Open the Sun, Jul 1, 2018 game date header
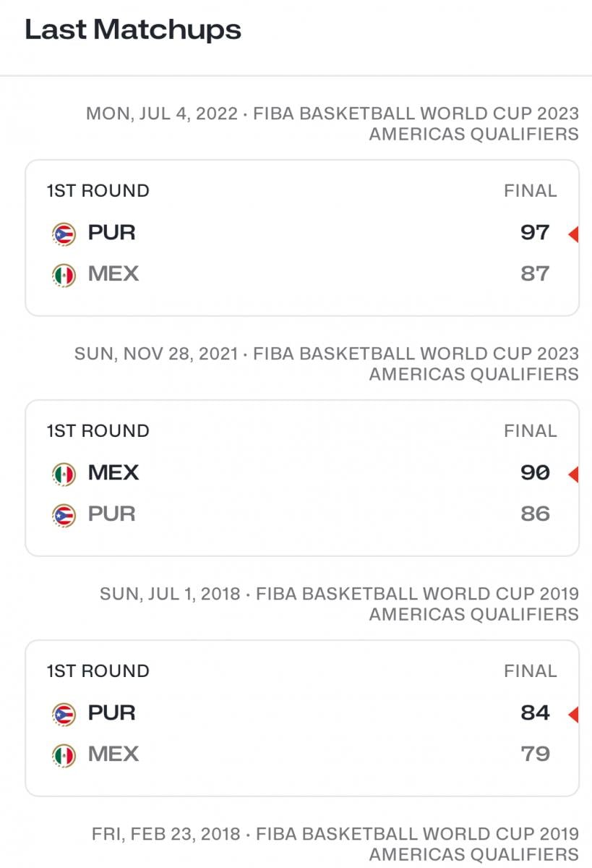This screenshot has height=868, width=592. [340, 603]
